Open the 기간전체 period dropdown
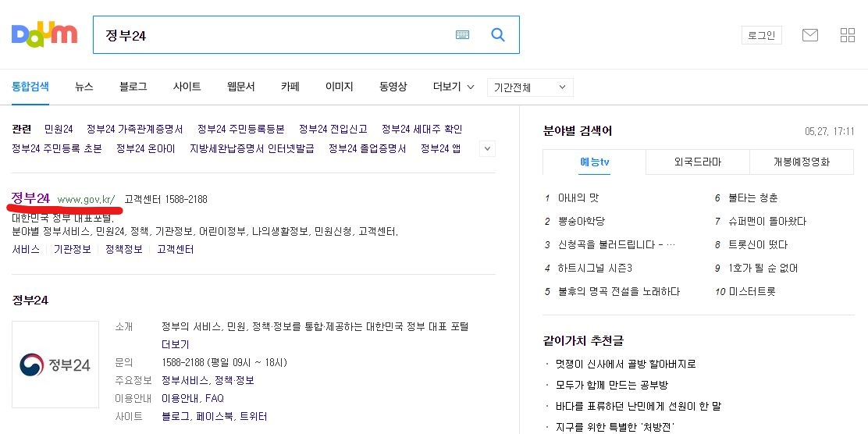The image size is (868, 434). click(530, 87)
